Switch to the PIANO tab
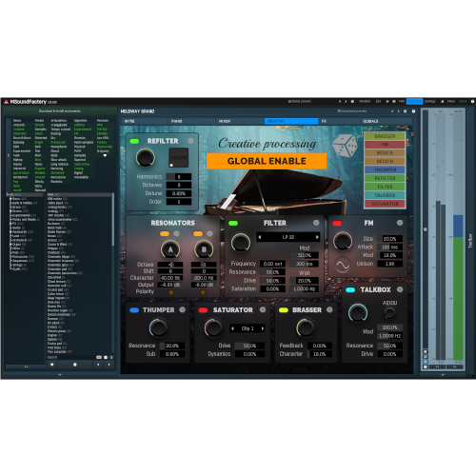 192,121
